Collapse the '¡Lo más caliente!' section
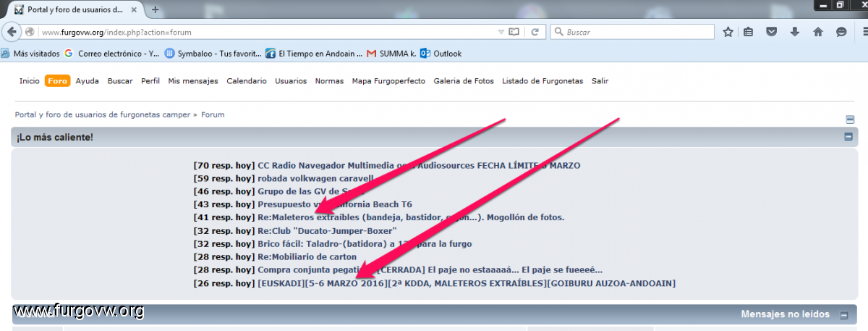This screenshot has width=868, height=331. 848,137
